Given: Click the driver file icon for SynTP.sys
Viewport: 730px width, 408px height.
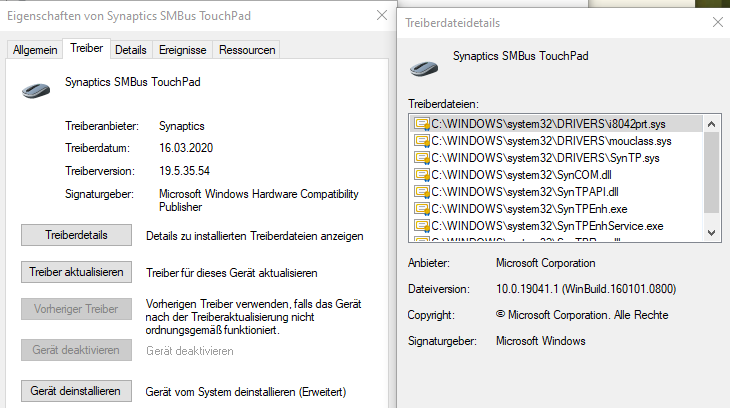Looking at the screenshot, I should point(422,158).
